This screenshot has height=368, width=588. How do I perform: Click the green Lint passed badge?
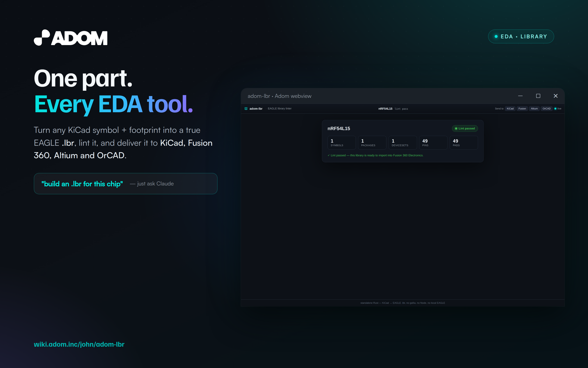point(465,128)
